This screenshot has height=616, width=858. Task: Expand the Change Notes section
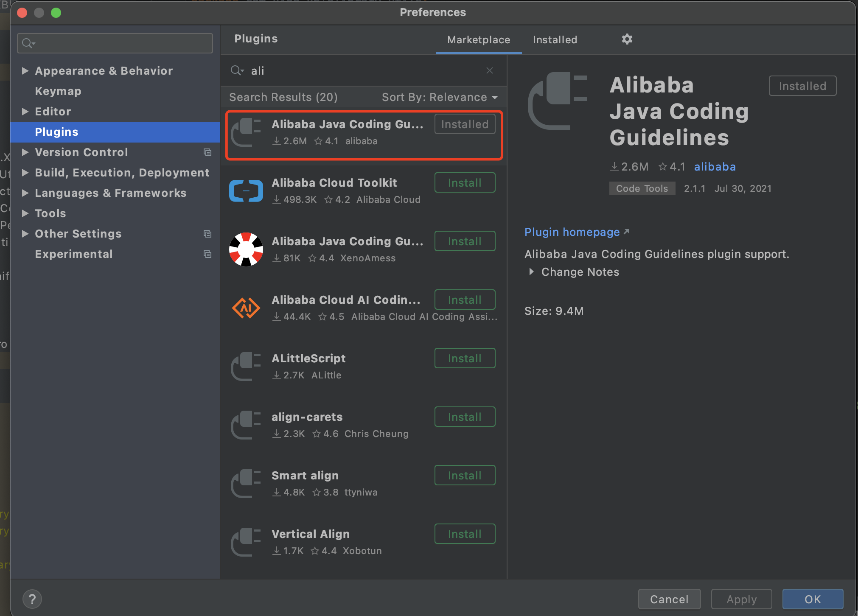click(x=531, y=272)
